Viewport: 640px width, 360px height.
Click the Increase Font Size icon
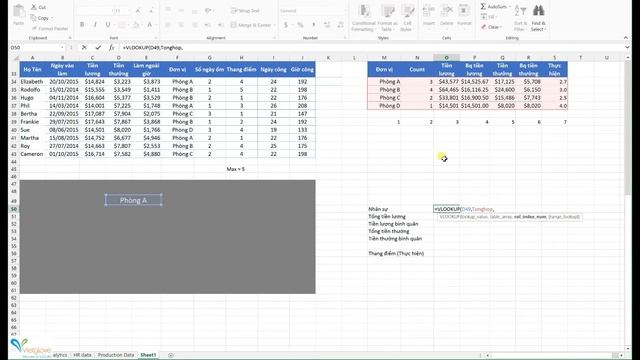138,11
